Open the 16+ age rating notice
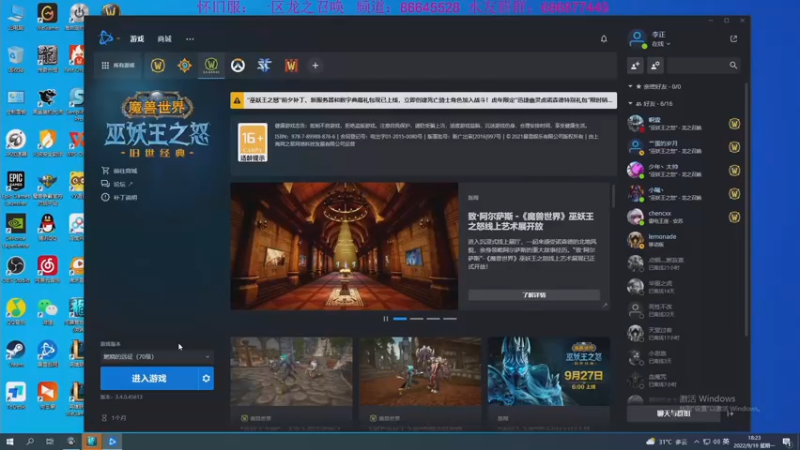Image resolution: width=800 pixels, height=450 pixels. pos(253,142)
